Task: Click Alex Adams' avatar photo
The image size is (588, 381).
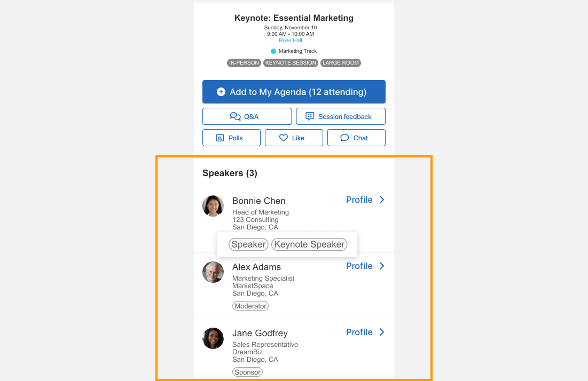Action: pos(213,272)
